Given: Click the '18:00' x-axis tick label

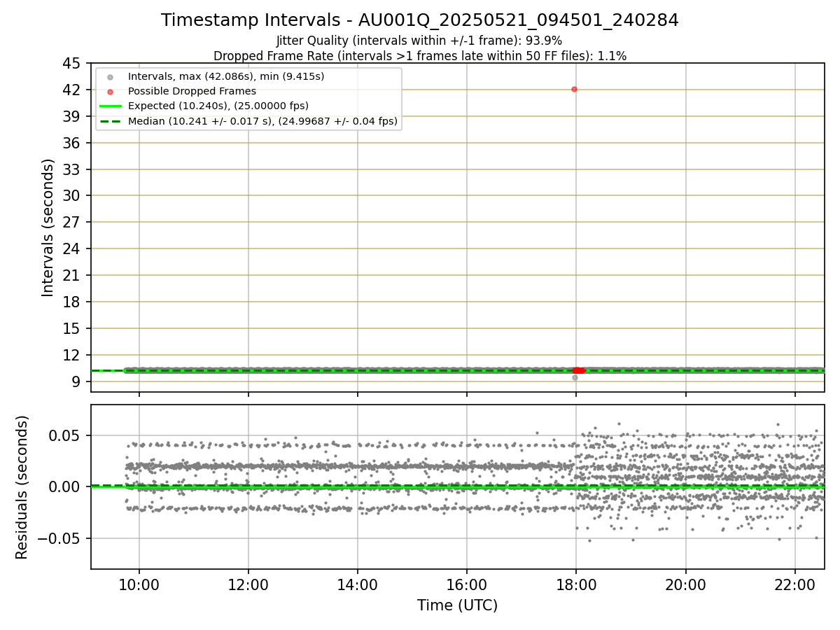Looking at the screenshot, I should click(x=576, y=584).
